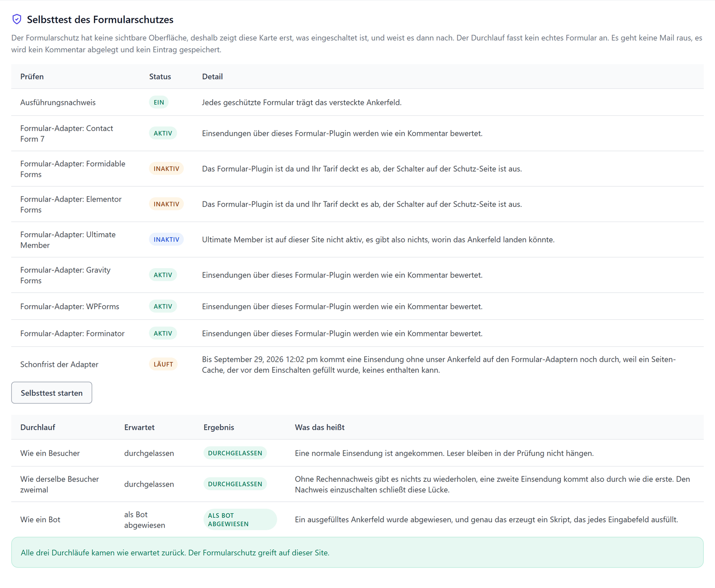Screen dimensions: 715x588
Task: Click the green 'Alle drei Durchläufe' success notice
Action: [x=357, y=552]
